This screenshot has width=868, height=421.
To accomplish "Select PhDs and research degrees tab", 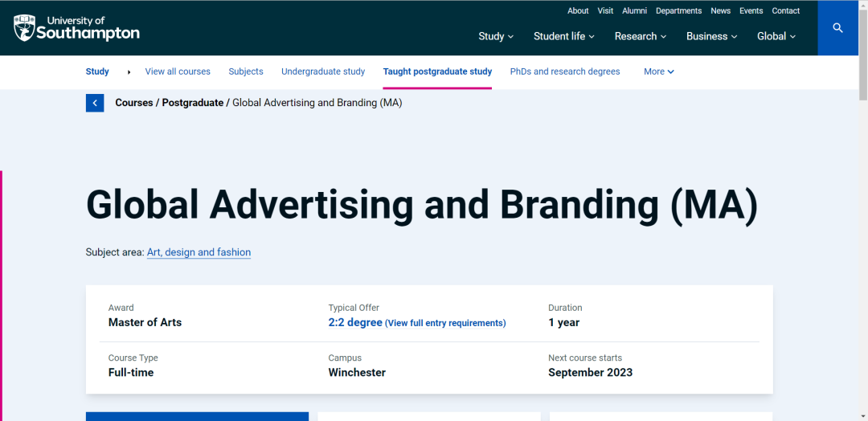I will coord(565,72).
